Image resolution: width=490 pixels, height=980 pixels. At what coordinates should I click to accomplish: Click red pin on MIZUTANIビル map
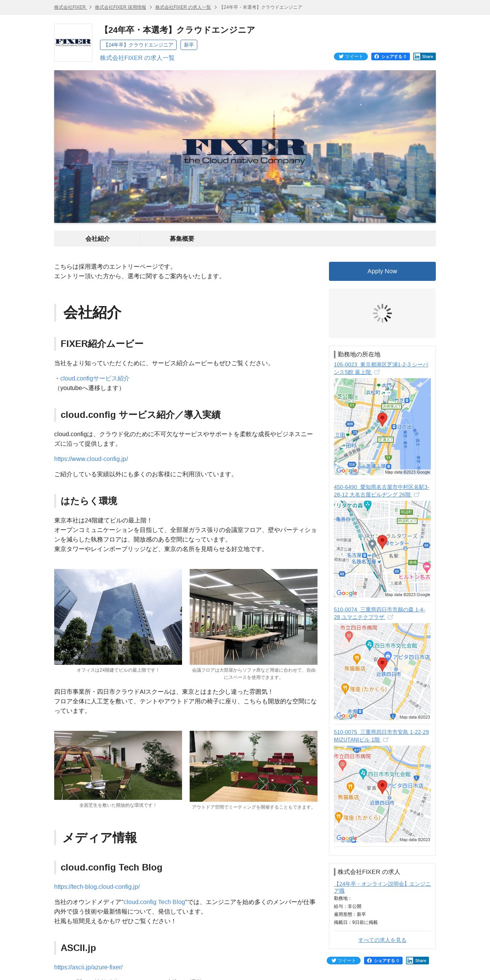[x=382, y=787]
